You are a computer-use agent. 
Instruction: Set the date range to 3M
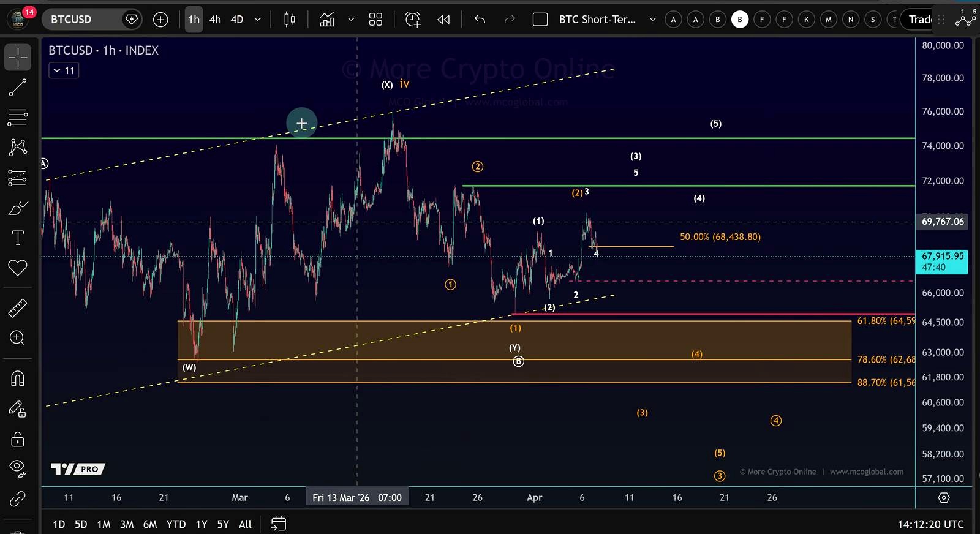127,524
